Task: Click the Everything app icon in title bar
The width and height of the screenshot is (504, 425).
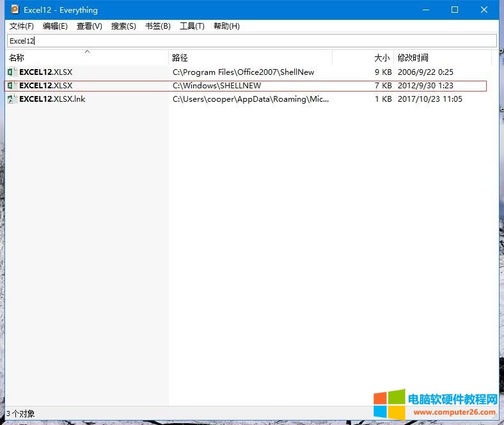Action: coord(15,10)
